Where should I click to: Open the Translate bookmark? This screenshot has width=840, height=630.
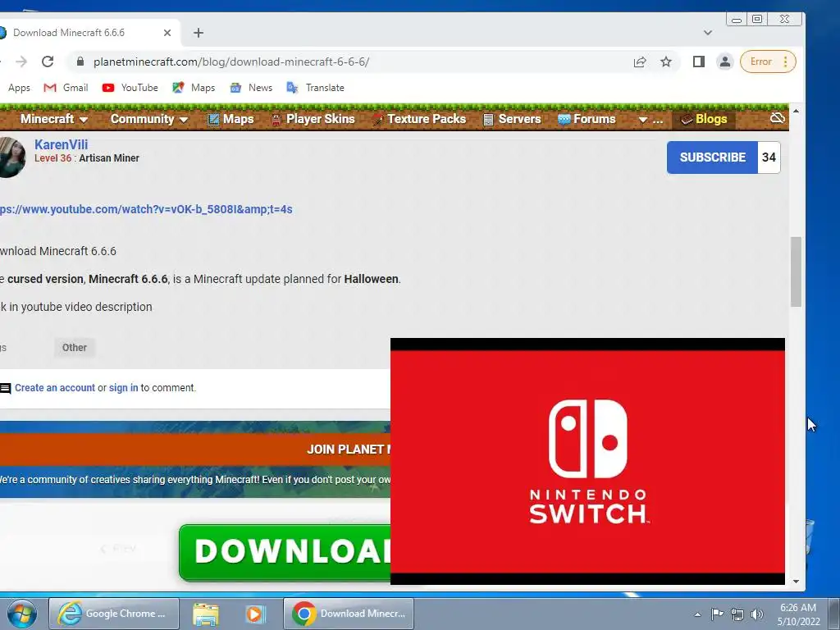pyautogui.click(x=316, y=88)
